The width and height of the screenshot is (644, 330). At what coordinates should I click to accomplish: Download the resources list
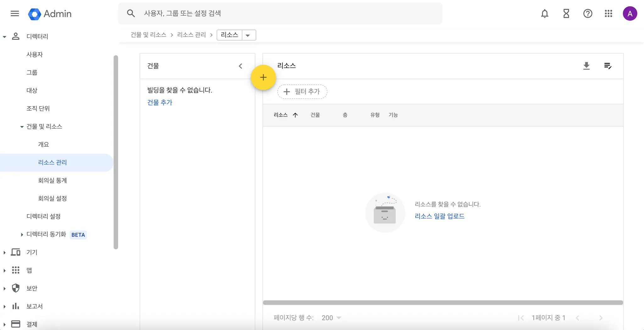click(586, 66)
